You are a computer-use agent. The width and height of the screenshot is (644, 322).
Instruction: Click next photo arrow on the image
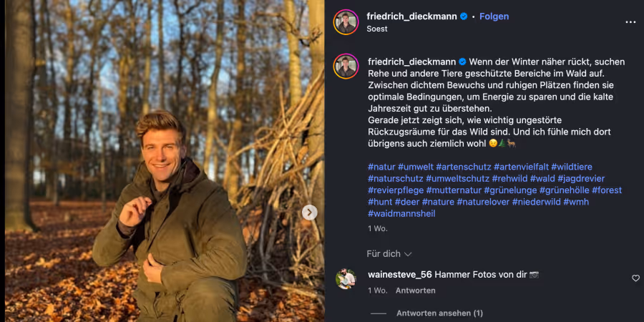[309, 212]
